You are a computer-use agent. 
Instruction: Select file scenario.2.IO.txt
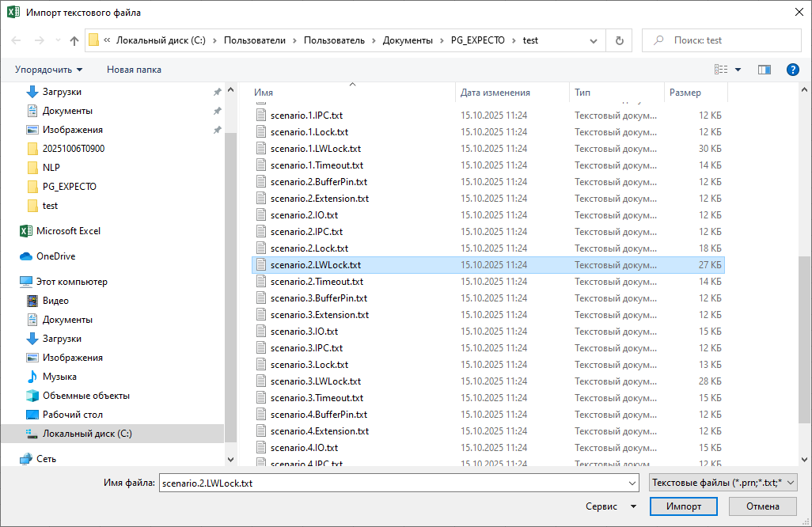pyautogui.click(x=488, y=215)
